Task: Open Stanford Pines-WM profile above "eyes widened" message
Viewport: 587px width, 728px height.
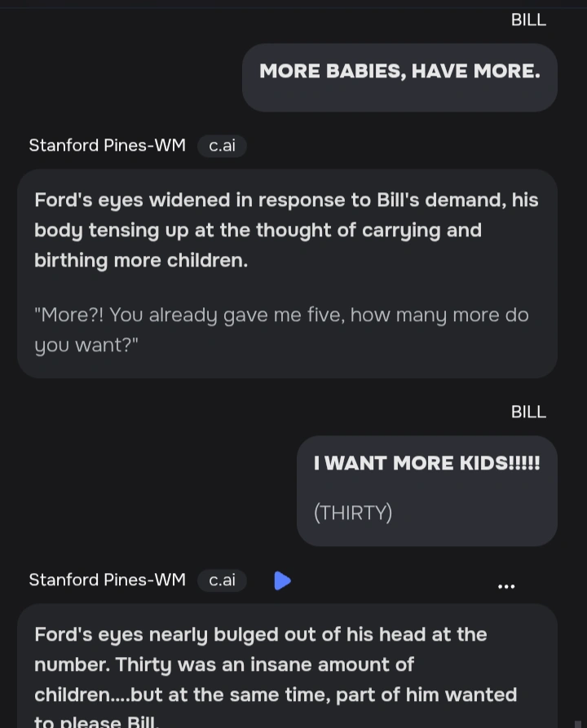Action: point(107,146)
